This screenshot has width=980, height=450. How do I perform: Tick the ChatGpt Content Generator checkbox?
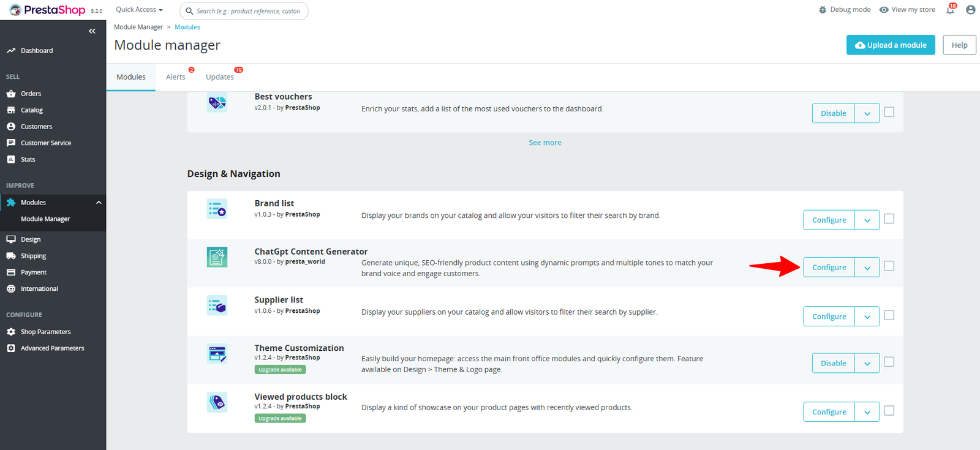tap(889, 266)
